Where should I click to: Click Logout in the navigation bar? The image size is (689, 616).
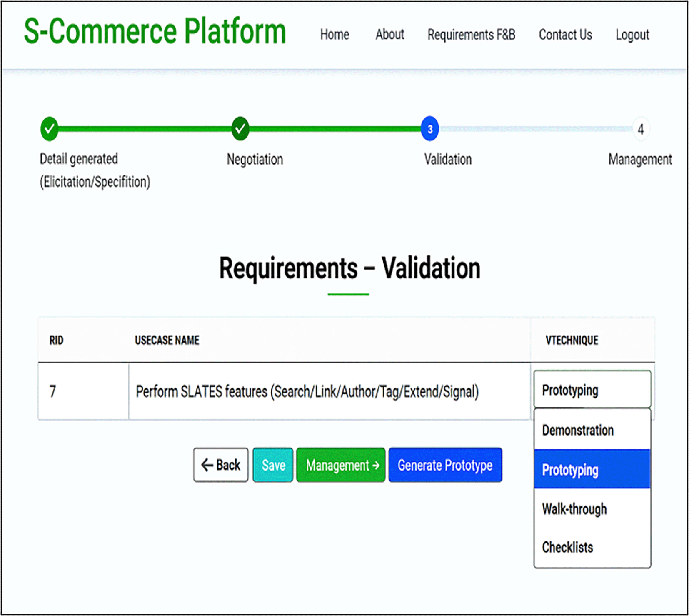pyautogui.click(x=632, y=35)
